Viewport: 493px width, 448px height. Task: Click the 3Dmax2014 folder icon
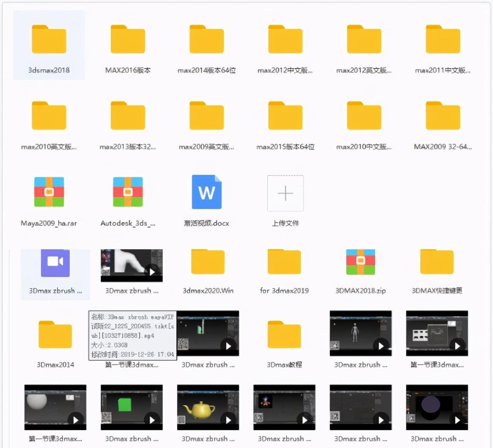(55, 334)
